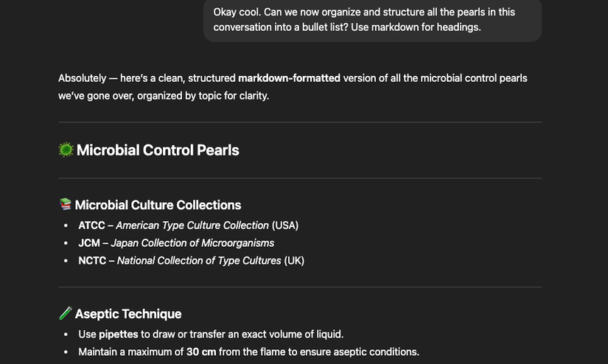
Task: Click the bold NCTC abbreviation
Action: [93, 260]
